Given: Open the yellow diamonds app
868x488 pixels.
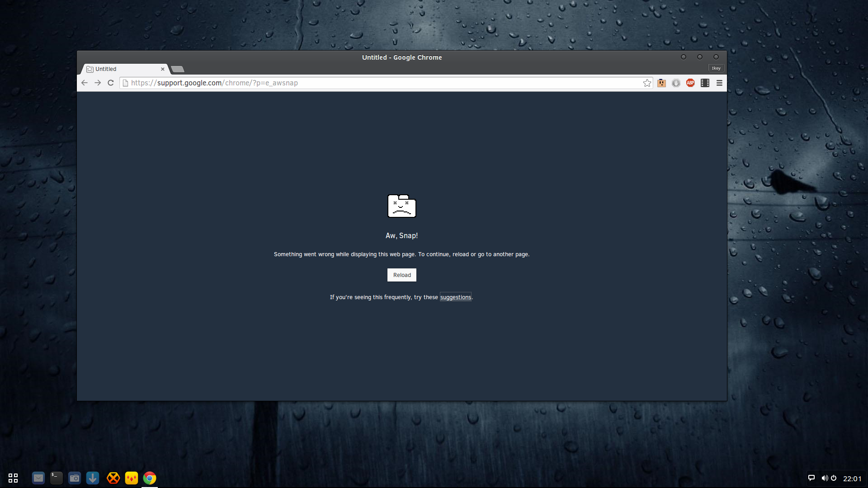Looking at the screenshot, I should (x=132, y=478).
